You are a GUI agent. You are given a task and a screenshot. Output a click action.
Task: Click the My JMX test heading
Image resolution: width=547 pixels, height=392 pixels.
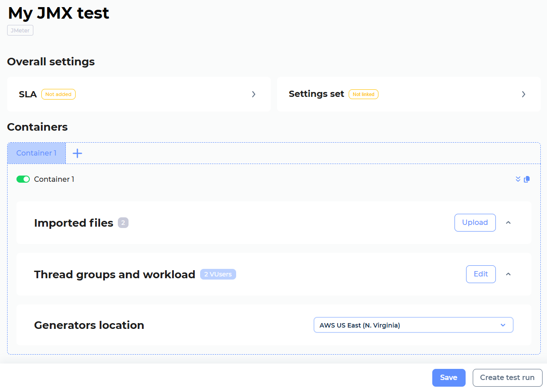coord(58,13)
